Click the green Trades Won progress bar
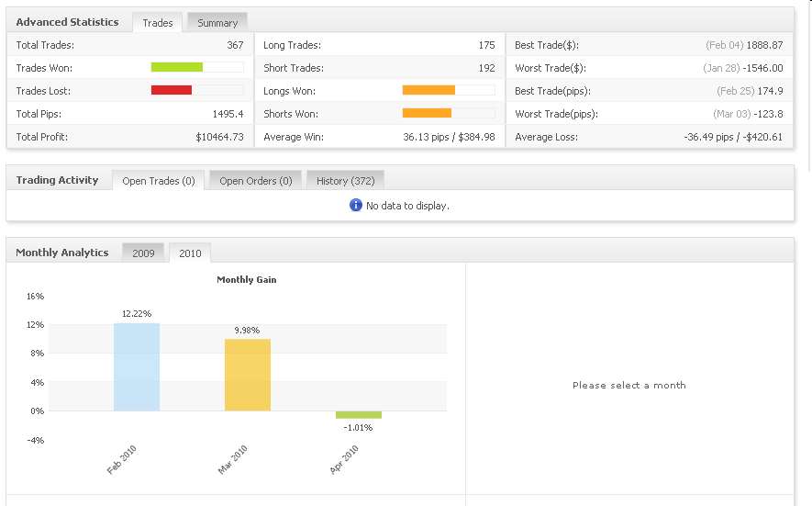The image size is (812, 506). 176,67
